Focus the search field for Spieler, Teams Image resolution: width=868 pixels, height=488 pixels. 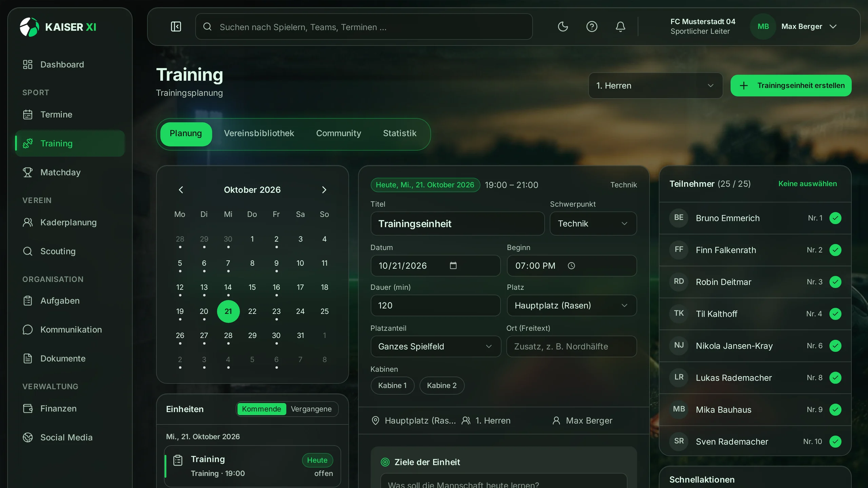tap(364, 27)
